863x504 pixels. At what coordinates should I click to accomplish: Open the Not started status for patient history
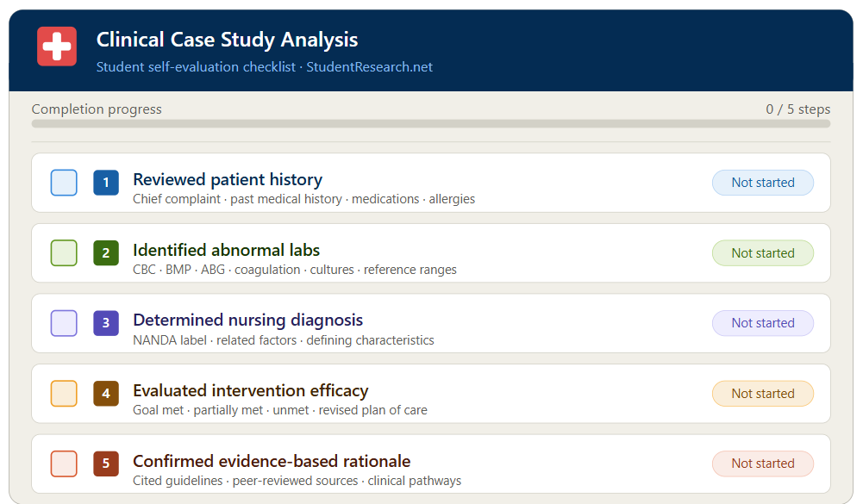762,183
